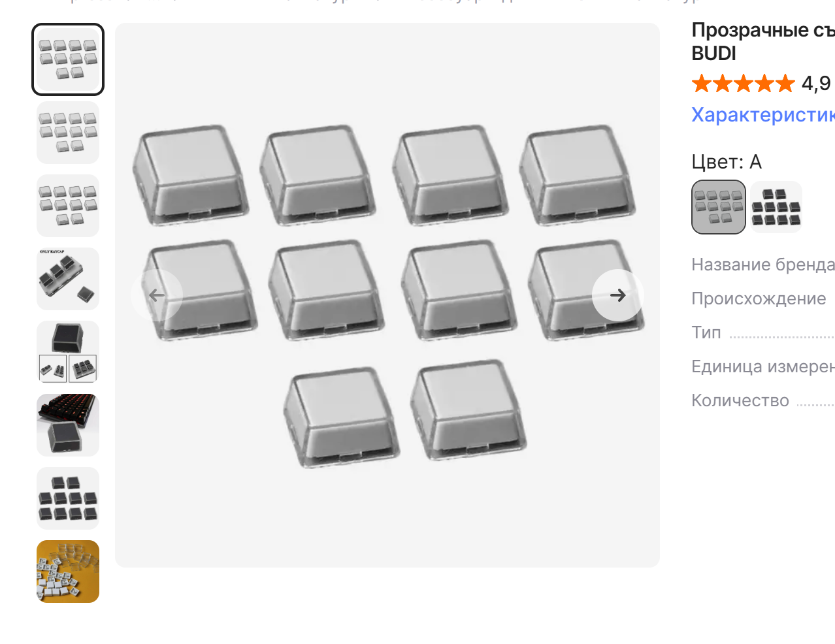Select the first clear keycaps thumbnail
The width and height of the screenshot is (835, 644).
coord(68,59)
